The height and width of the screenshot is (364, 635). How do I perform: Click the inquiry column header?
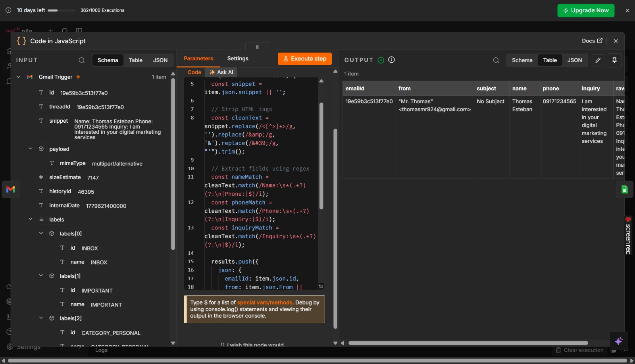point(596,89)
